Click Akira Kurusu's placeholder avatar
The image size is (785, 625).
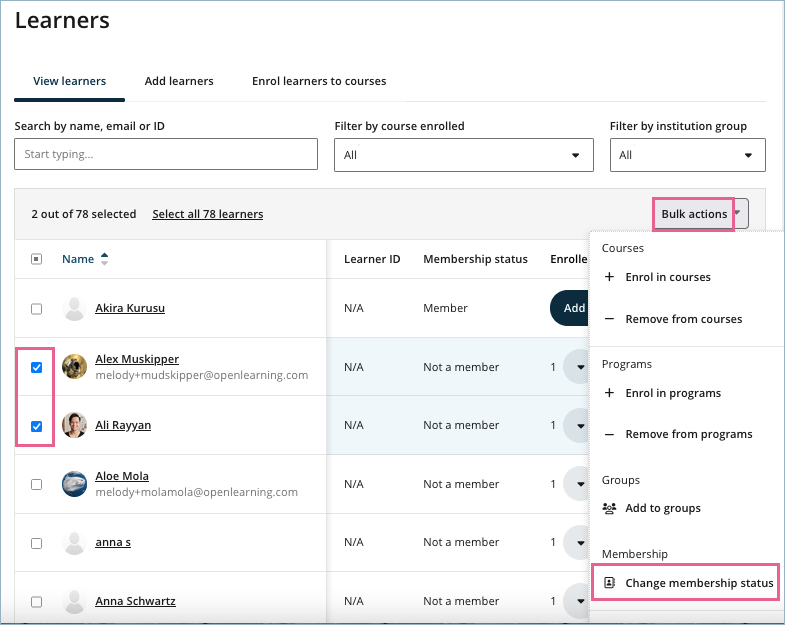(74, 308)
